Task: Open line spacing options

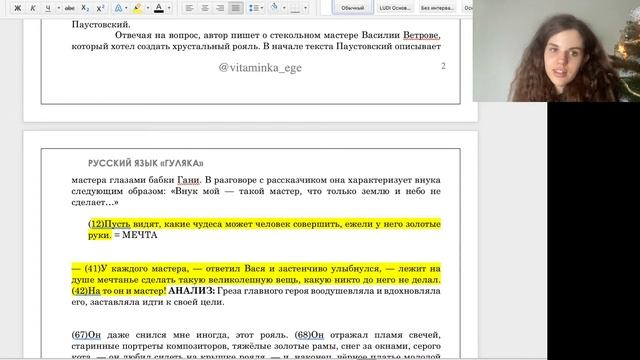Action: point(256,8)
